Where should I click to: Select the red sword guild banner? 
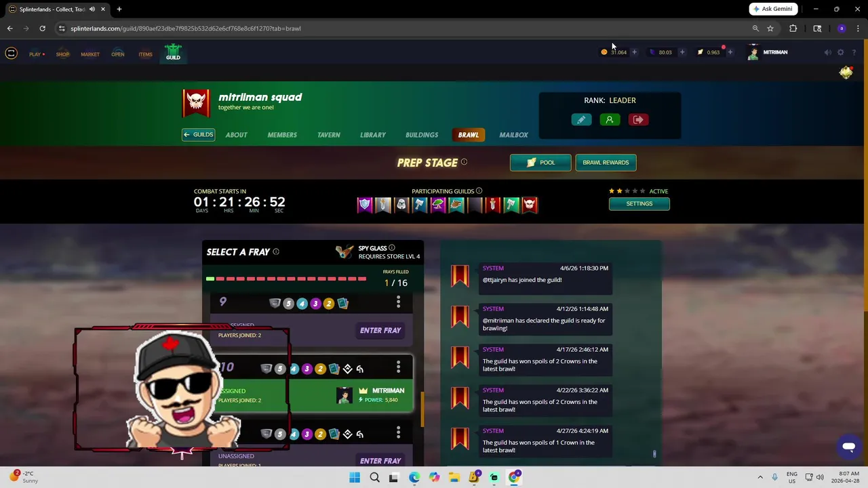[x=493, y=205]
